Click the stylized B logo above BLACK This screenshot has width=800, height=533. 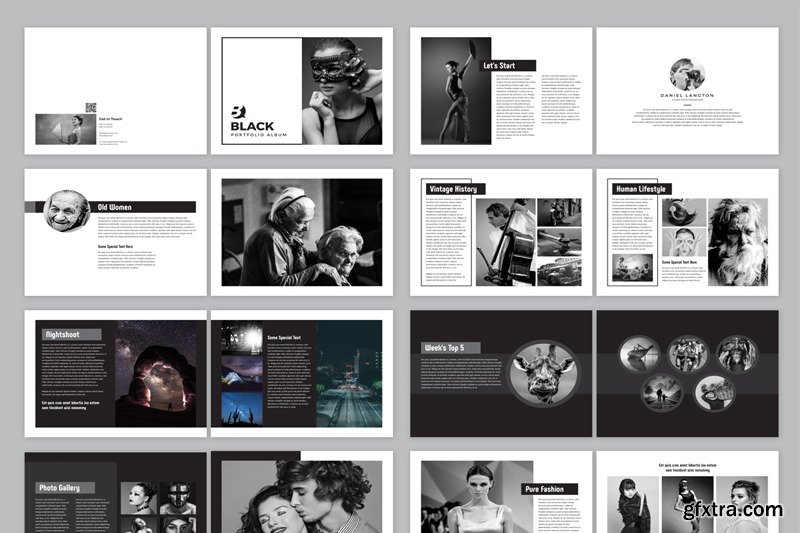238,111
